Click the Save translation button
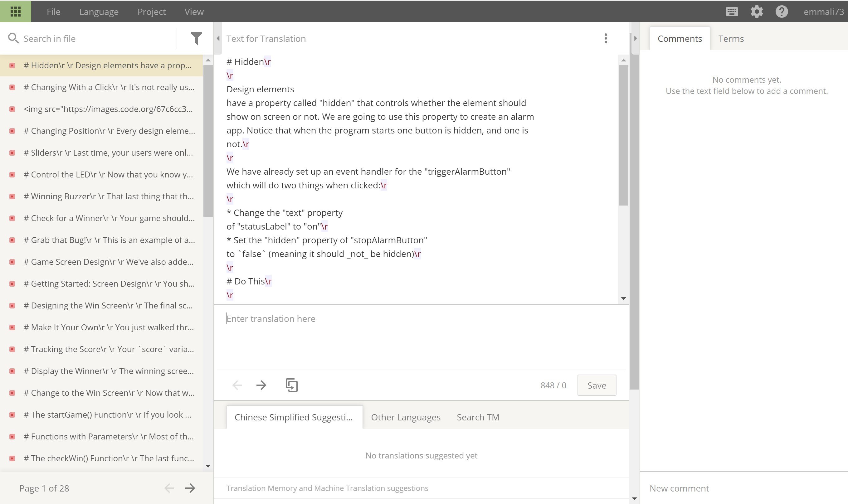The height and width of the screenshot is (504, 848). tap(597, 385)
